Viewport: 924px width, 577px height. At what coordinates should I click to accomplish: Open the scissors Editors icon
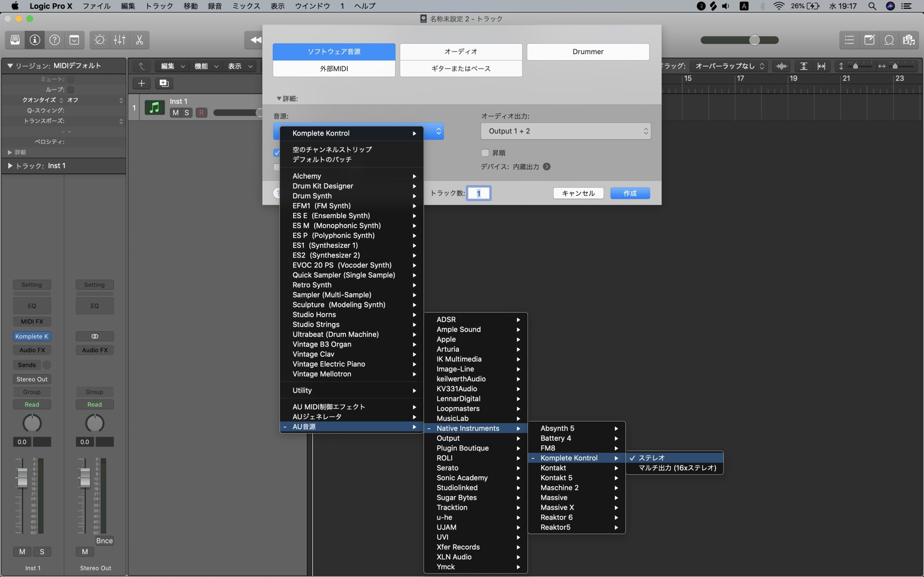(139, 40)
